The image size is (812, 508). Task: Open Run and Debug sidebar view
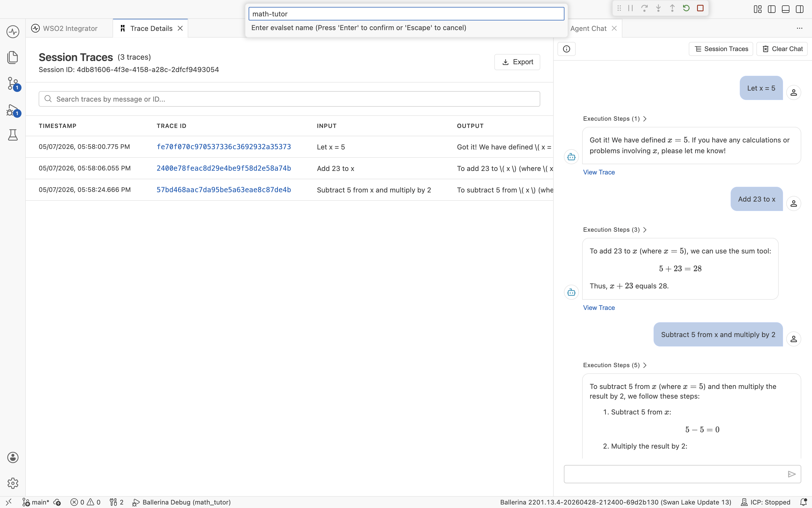click(13, 110)
